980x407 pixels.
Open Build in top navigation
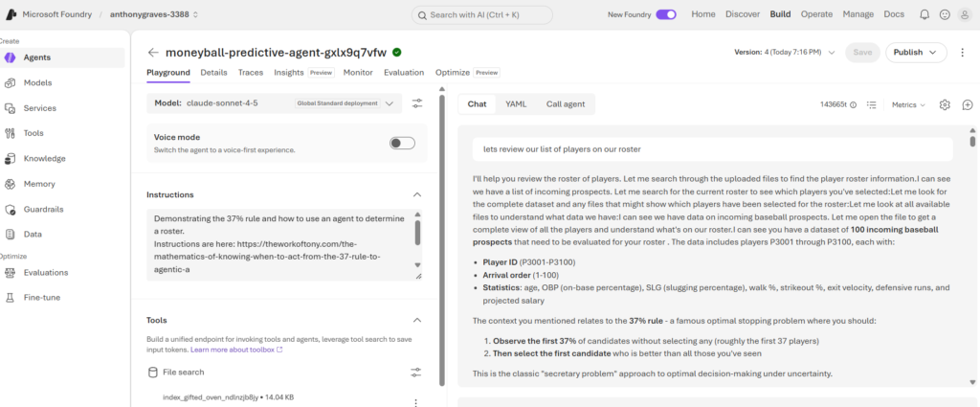pyautogui.click(x=781, y=14)
